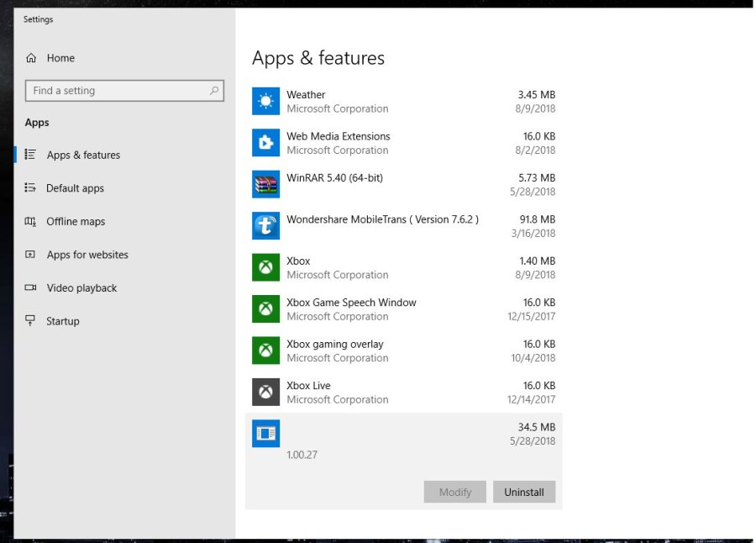Click the greyed Modify button

tap(455, 492)
